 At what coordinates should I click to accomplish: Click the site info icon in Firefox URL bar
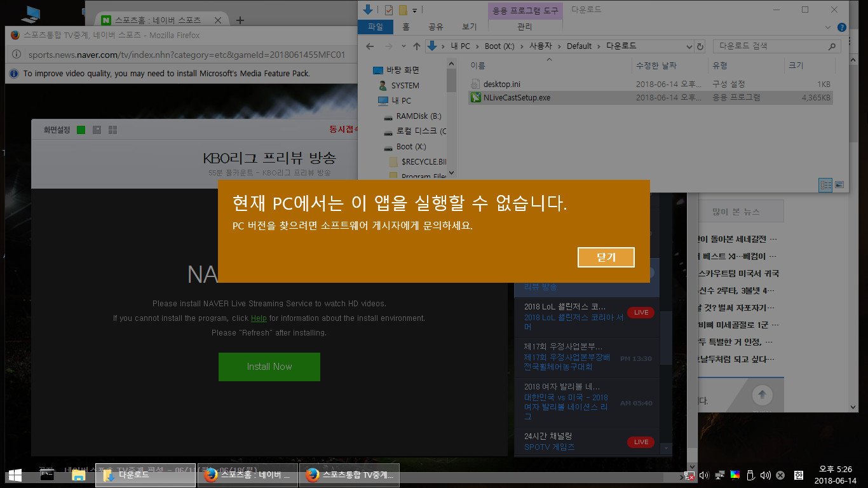tap(15, 55)
